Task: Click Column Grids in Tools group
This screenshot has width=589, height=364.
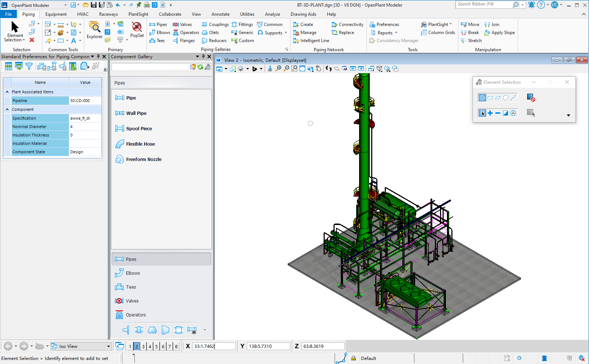Action: pos(438,33)
